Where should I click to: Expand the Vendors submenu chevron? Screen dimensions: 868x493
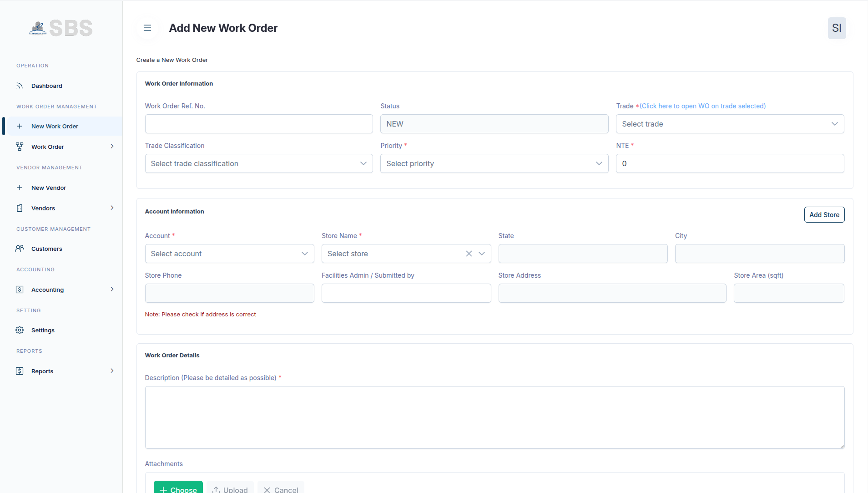pos(112,208)
